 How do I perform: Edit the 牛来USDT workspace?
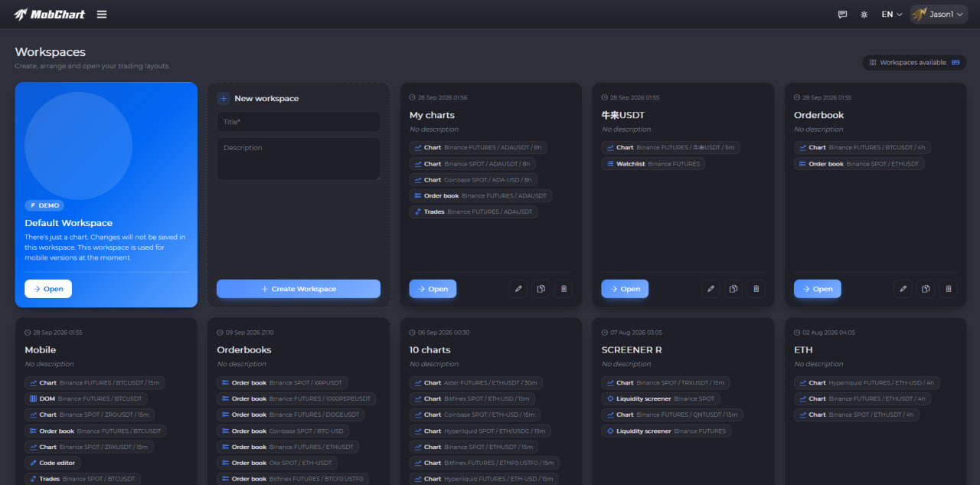(x=710, y=289)
